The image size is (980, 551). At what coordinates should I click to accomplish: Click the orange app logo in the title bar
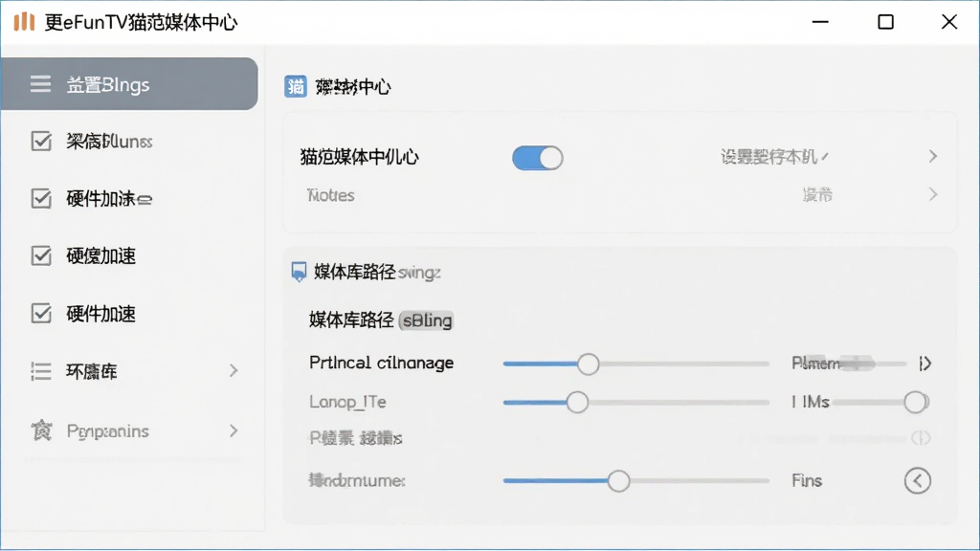pos(24,22)
